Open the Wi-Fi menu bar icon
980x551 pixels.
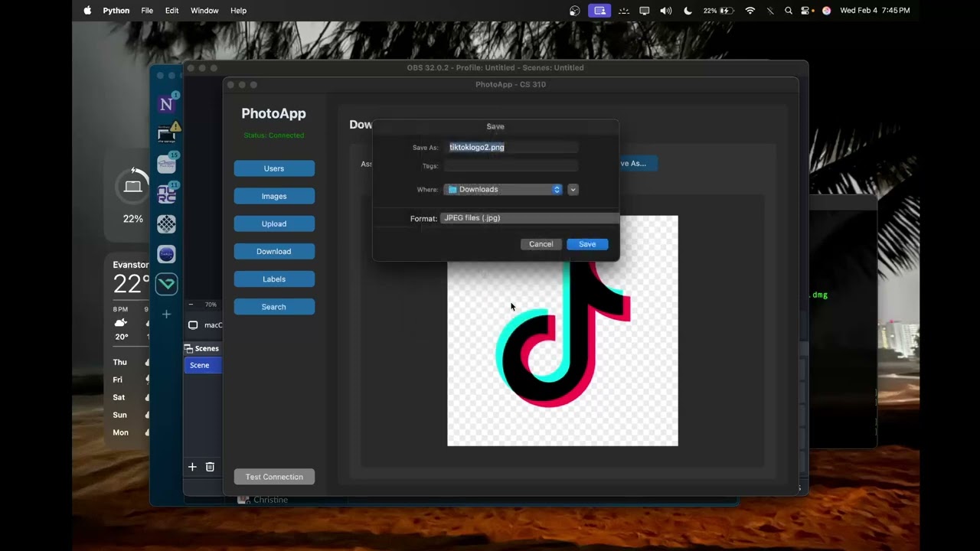pos(750,11)
